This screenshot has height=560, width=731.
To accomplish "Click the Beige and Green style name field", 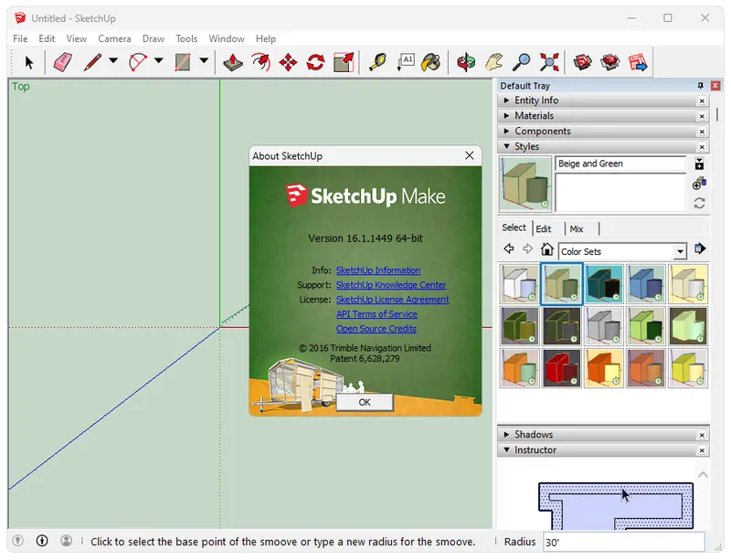I will (x=620, y=164).
